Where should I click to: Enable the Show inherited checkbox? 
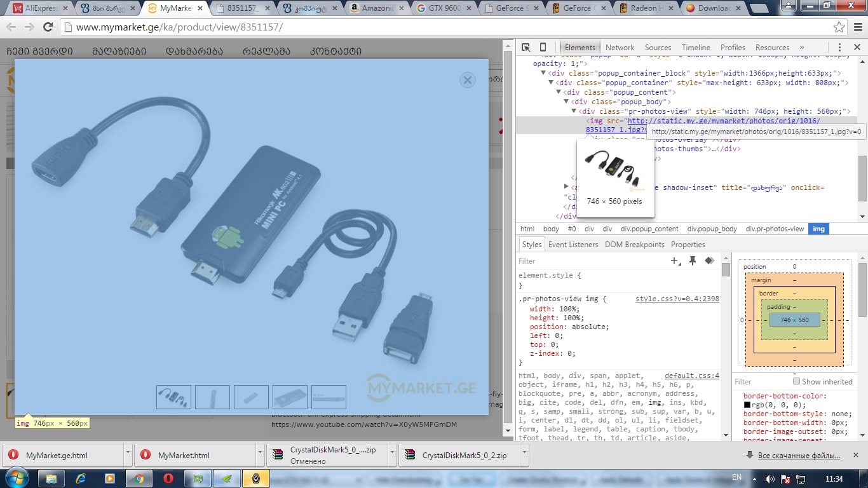[796, 381]
